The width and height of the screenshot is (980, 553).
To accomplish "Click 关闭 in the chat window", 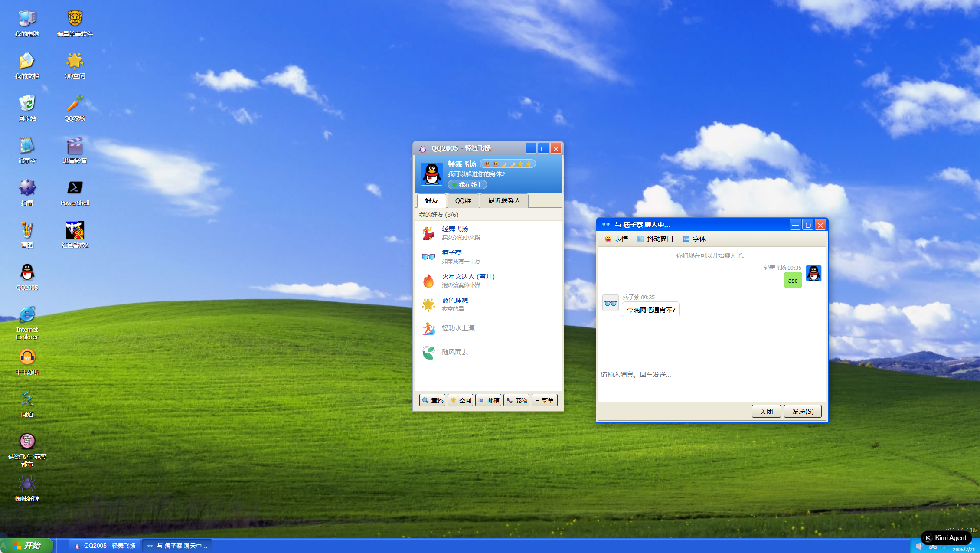I will pyautogui.click(x=766, y=411).
